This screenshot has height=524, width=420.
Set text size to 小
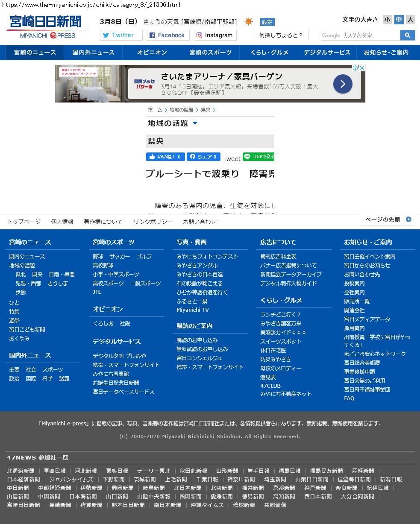coord(387,20)
